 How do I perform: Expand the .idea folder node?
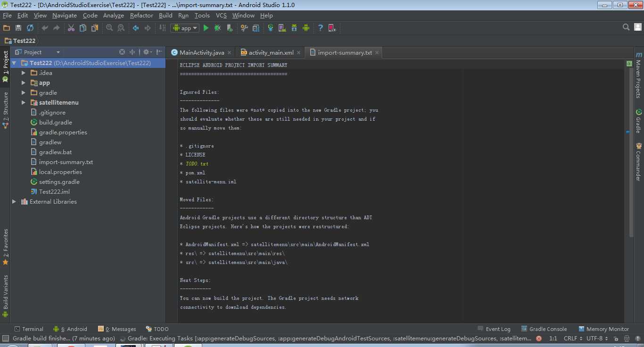(x=24, y=73)
